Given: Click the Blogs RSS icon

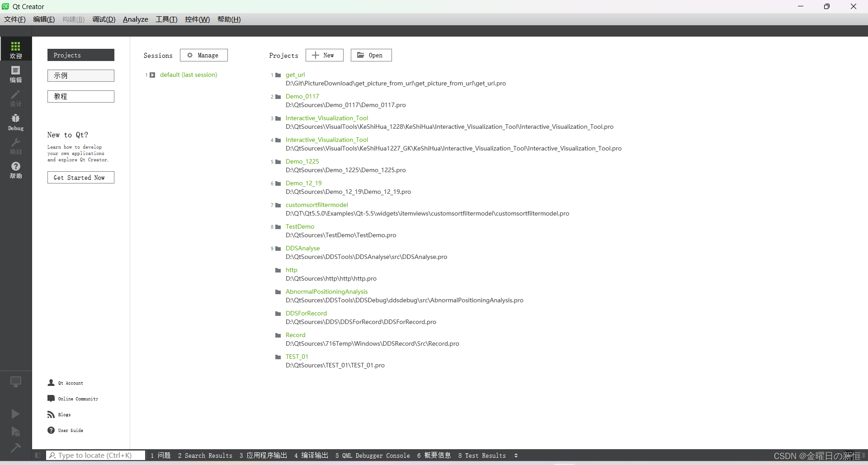Looking at the screenshot, I should point(51,414).
